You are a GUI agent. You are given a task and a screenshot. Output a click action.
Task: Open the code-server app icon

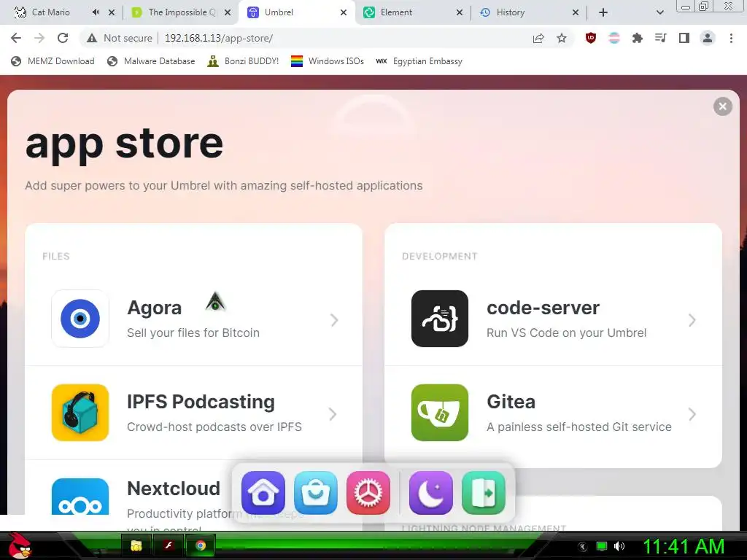pos(440,319)
